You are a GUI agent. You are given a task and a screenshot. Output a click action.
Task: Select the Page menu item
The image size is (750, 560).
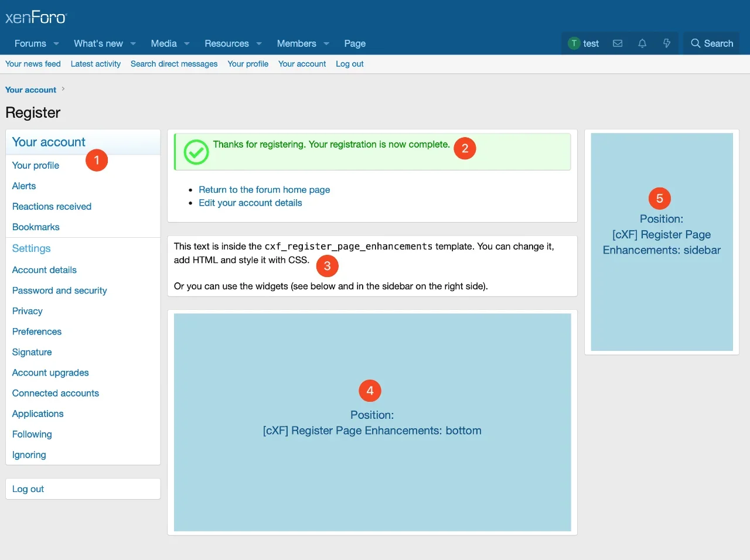click(x=354, y=43)
